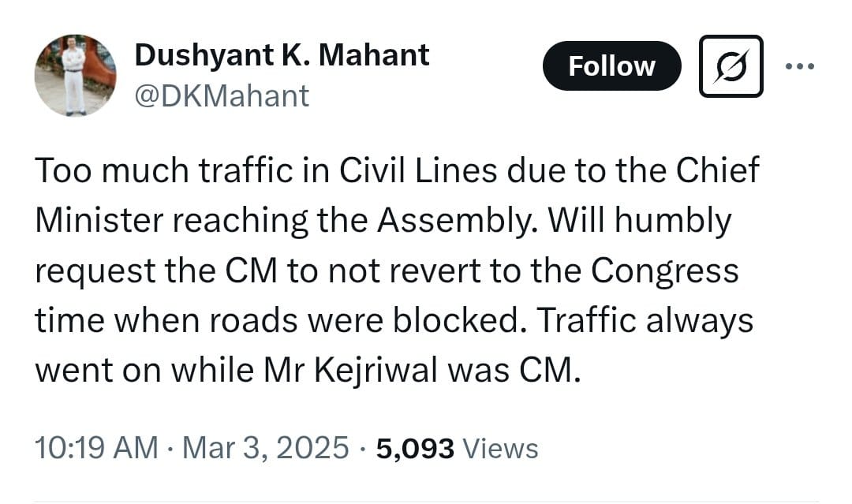The width and height of the screenshot is (852, 504).
Task: Click the @DKMahant handle
Action: click(x=222, y=96)
